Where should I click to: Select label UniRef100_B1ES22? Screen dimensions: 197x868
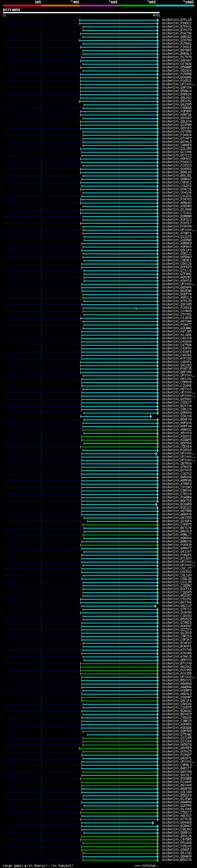coord(176,508)
